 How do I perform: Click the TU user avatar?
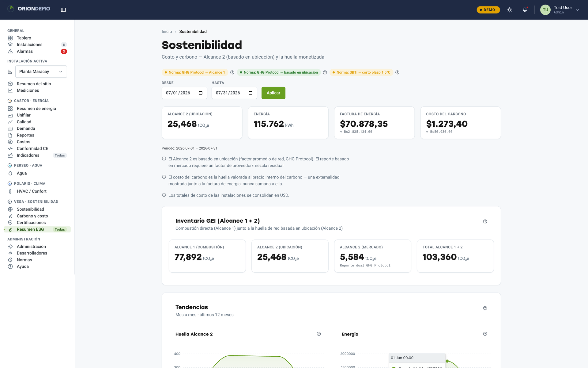point(545,10)
